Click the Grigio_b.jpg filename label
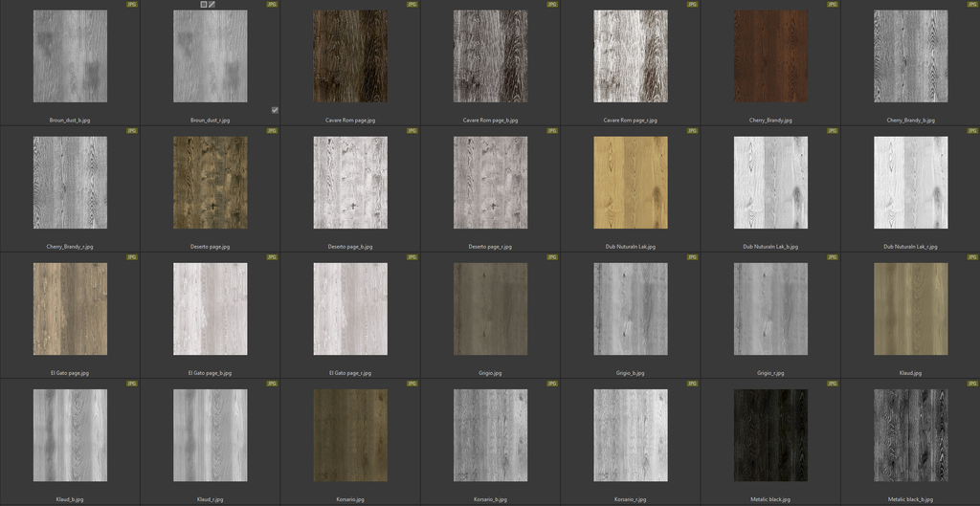The image size is (980, 506). click(631, 373)
